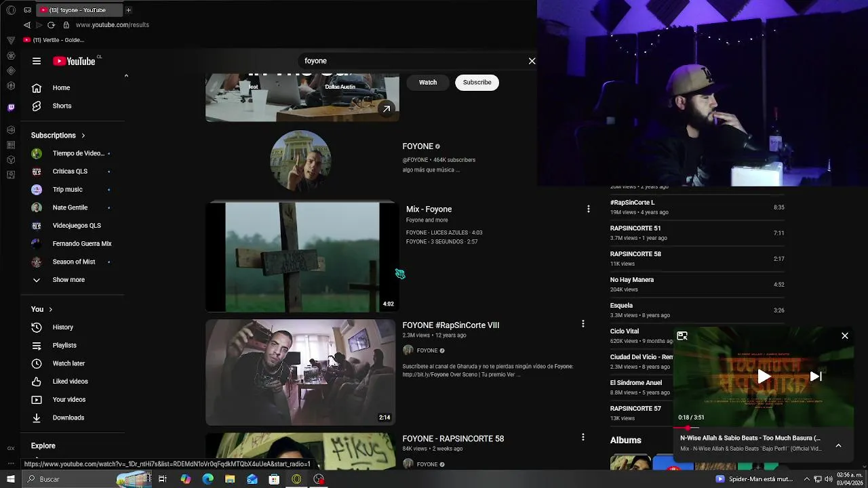Open Tiempo de Video subscription
The height and width of the screenshot is (488, 868).
click(x=73, y=153)
